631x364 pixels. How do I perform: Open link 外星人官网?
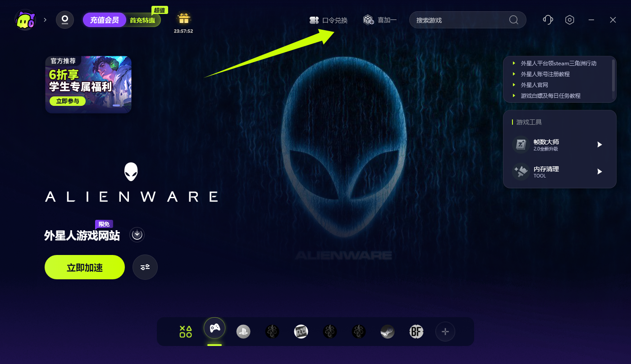pyautogui.click(x=535, y=85)
